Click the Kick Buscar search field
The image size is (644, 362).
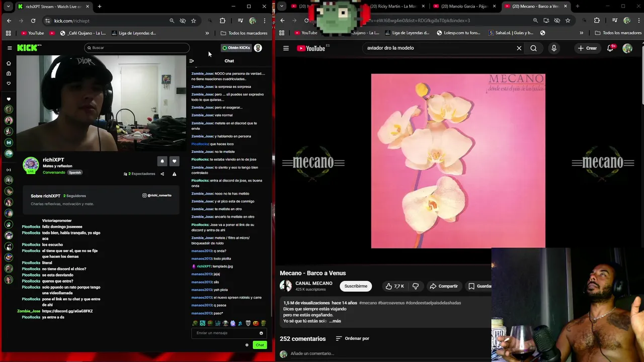[137, 48]
